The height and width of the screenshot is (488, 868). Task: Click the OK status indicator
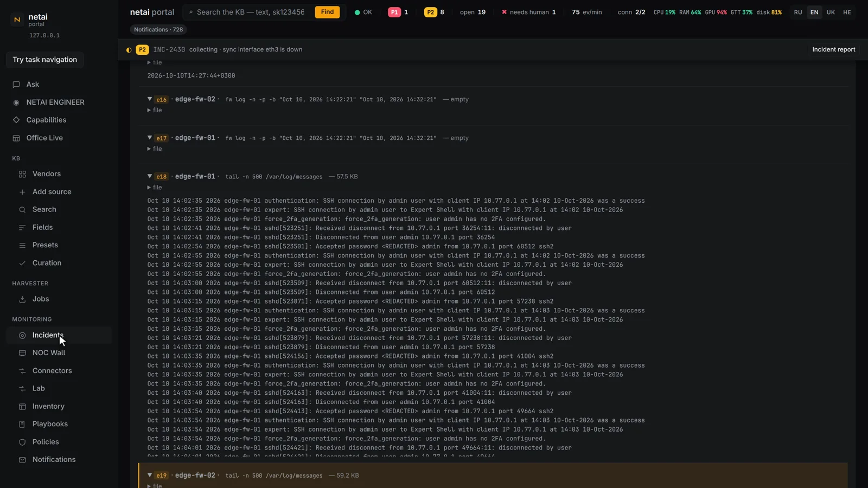pos(363,12)
